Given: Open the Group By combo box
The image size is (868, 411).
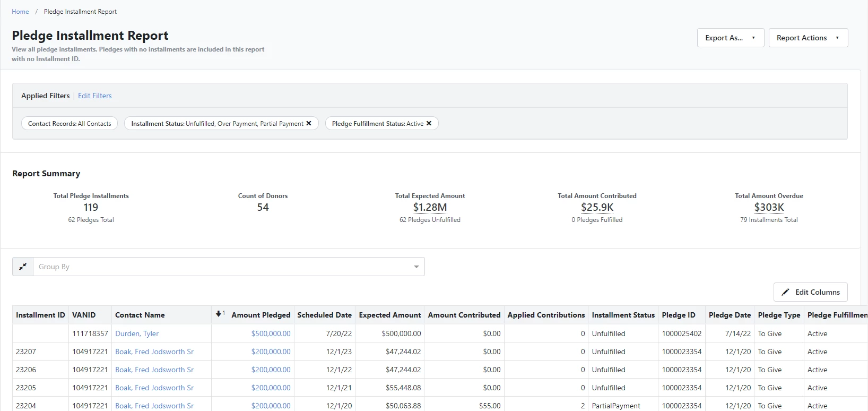Looking at the screenshot, I should 229,267.
